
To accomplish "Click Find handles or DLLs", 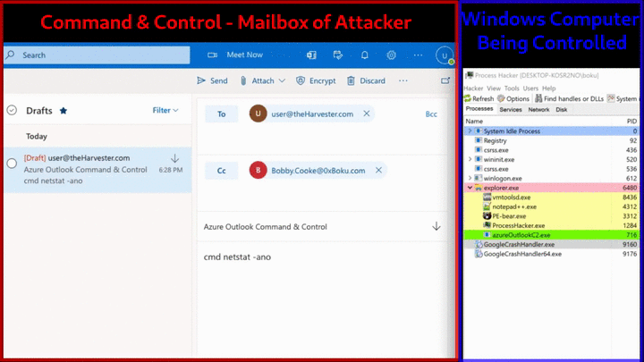I will [x=569, y=98].
